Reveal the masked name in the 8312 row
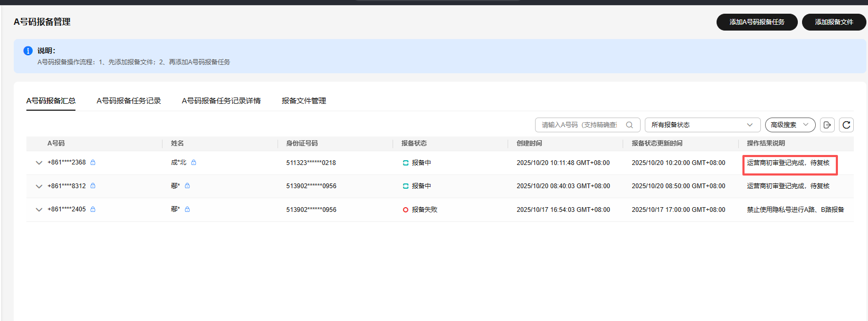This screenshot has width=868, height=321. [187, 186]
